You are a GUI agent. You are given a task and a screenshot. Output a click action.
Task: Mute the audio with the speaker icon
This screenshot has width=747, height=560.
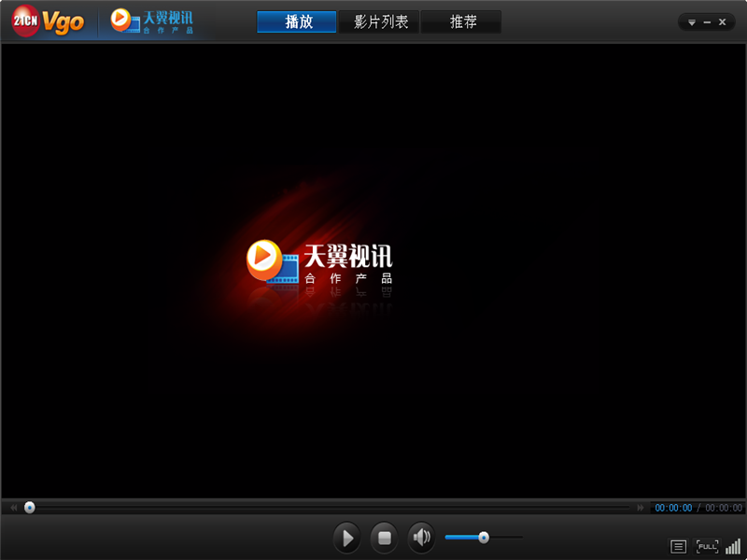[x=421, y=538]
